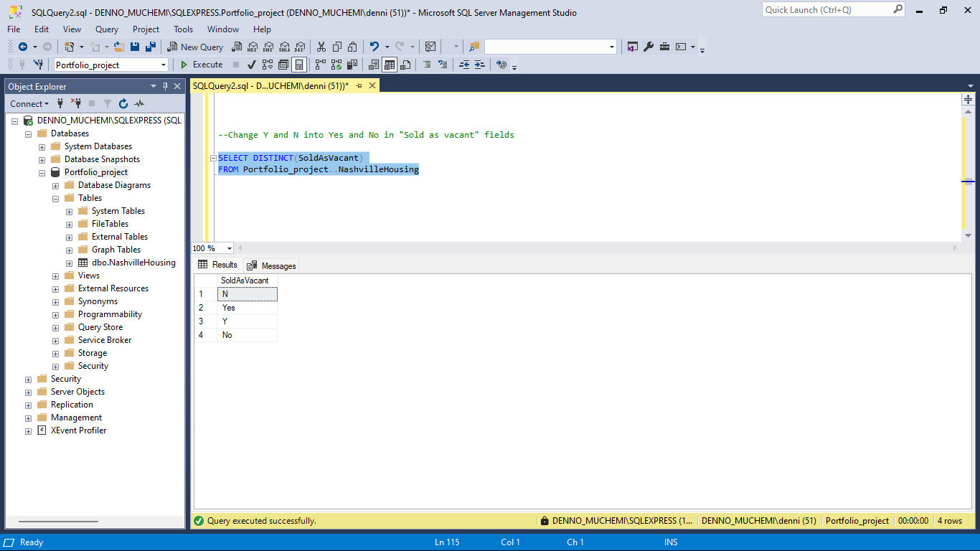Switch output to Results to Grid
This screenshot has width=980, height=551.
point(390,65)
